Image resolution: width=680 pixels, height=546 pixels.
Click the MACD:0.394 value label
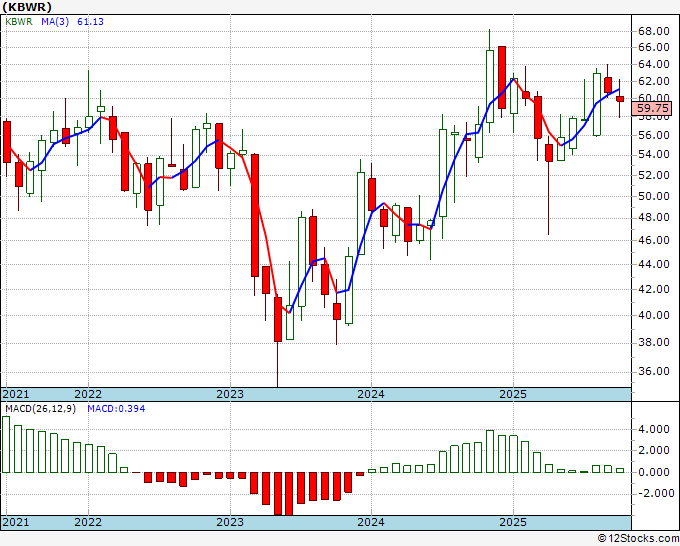tap(116, 409)
